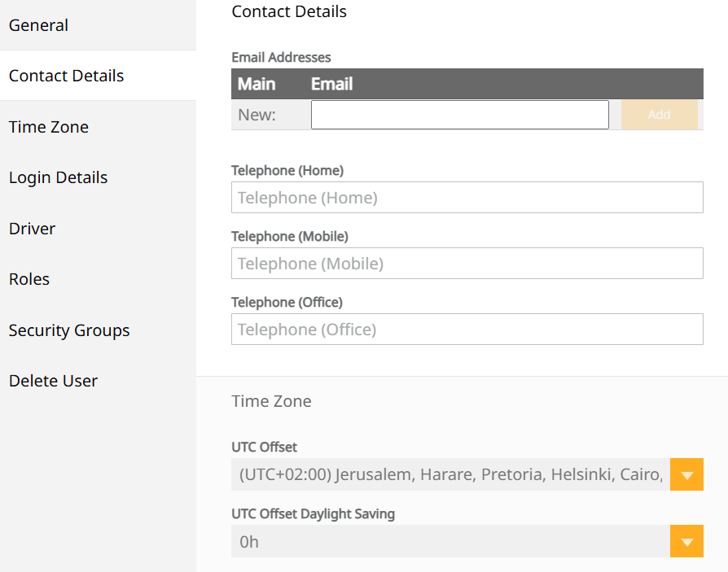
Task: Click the Add email button
Action: pyautogui.click(x=660, y=115)
